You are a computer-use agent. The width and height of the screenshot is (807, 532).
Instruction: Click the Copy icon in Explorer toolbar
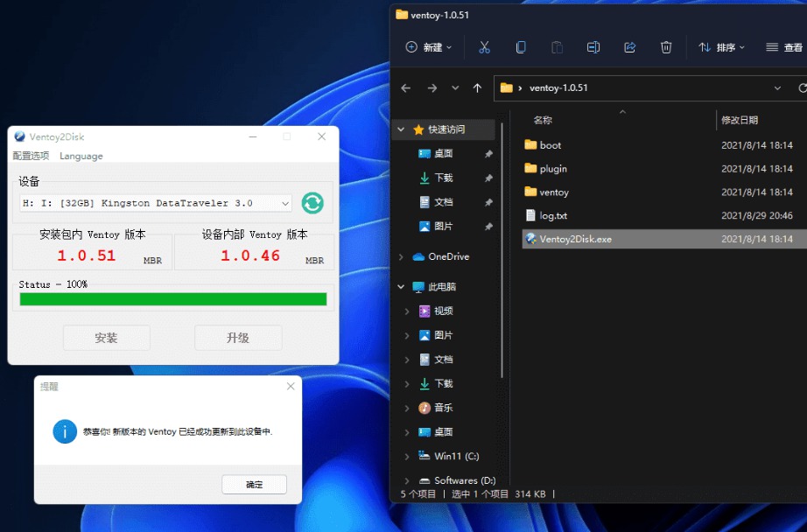coord(521,47)
